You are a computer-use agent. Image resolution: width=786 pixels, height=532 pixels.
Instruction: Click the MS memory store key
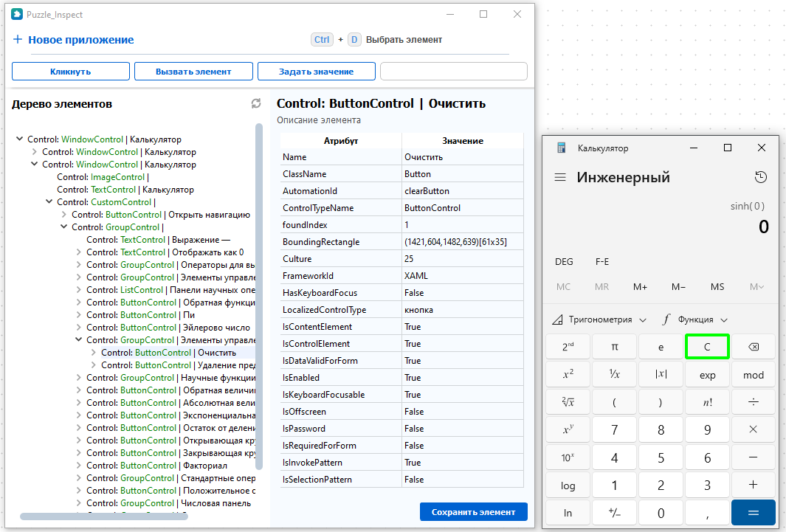tap(717, 286)
